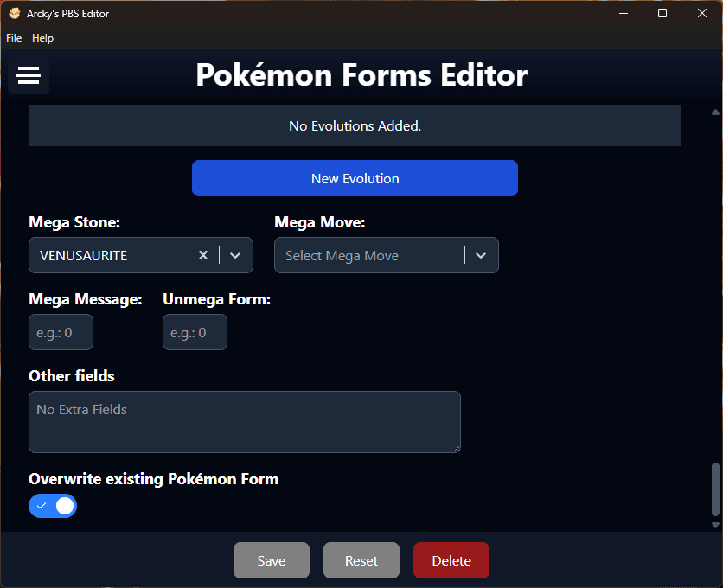Image resolution: width=723 pixels, height=588 pixels.
Task: Expand the Mega Move dropdown arrow
Action: pos(481,255)
